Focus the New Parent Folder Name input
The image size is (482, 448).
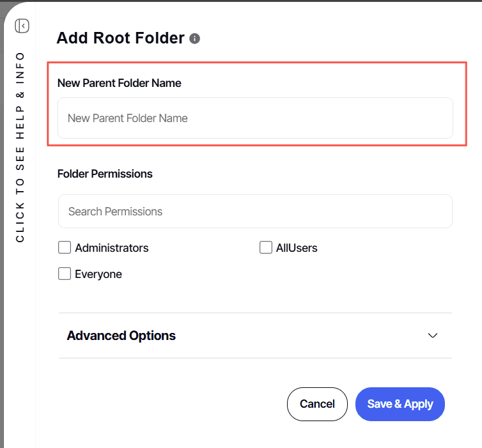tap(255, 118)
